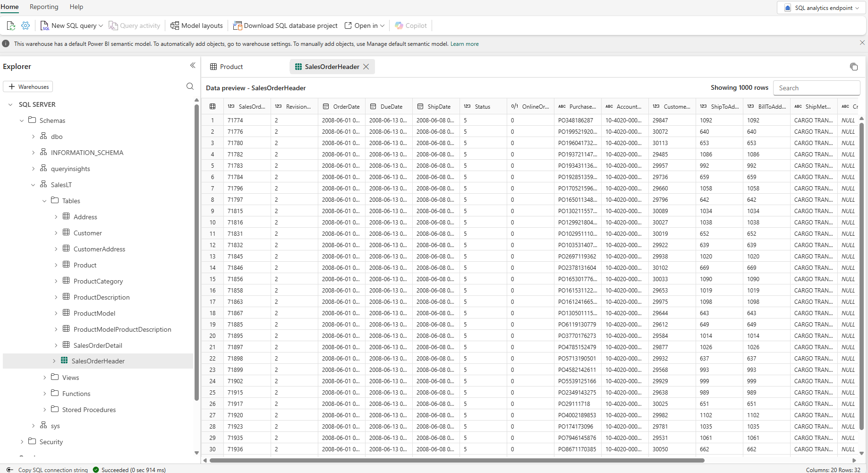
Task: Click the Views folder icon
Action: (55, 377)
